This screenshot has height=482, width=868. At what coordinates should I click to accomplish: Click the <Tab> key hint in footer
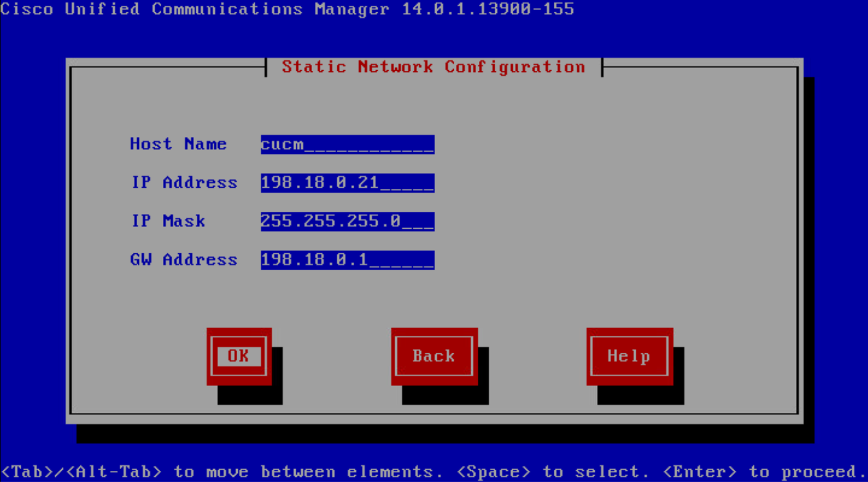(27, 472)
